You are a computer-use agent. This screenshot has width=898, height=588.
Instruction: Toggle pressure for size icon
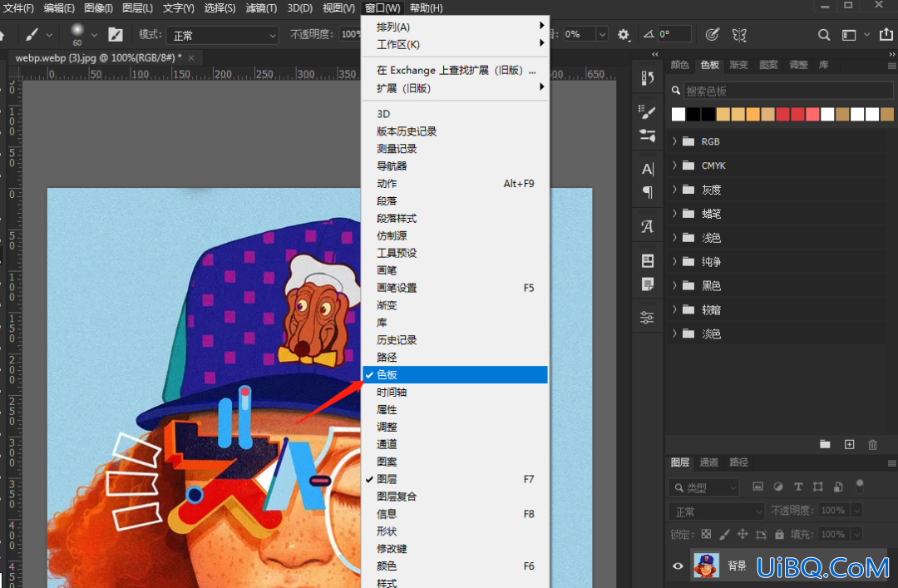click(712, 35)
